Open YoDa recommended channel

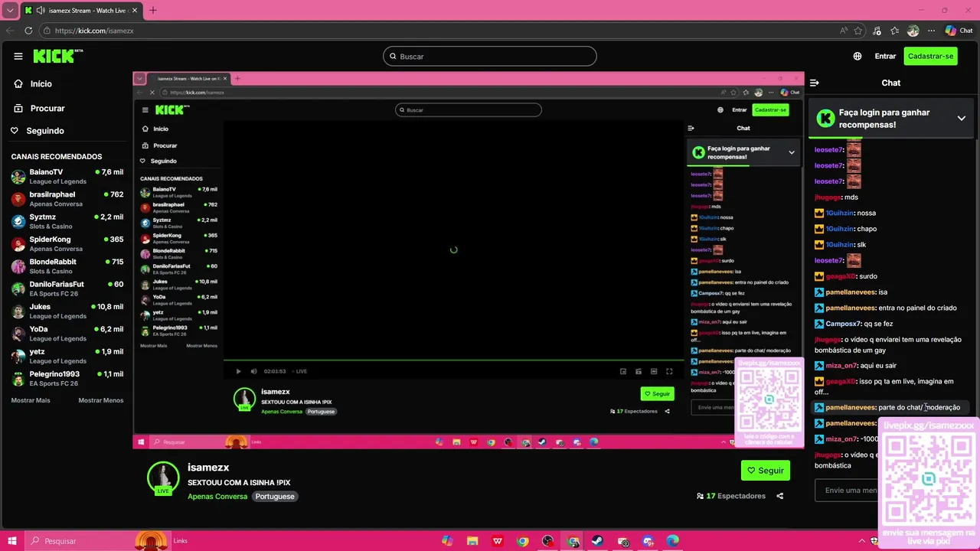[67, 334]
